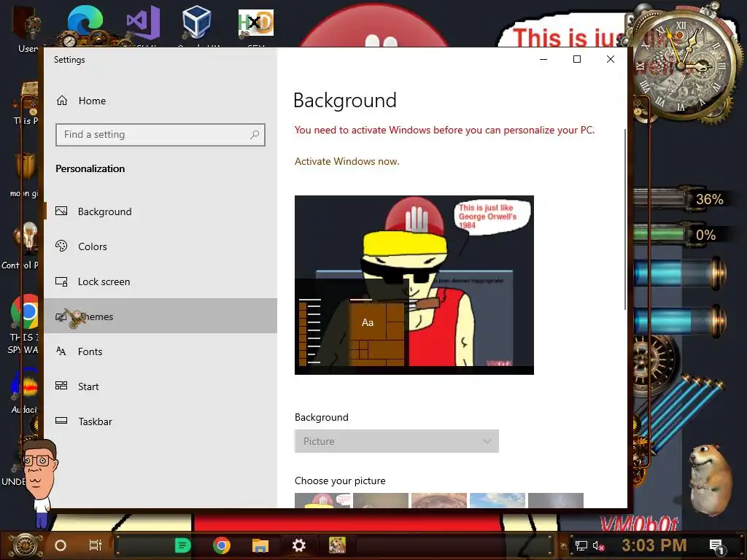Select the HxD hex editor desktop icon
Viewport: 747px width, 560px height.
pos(256,23)
